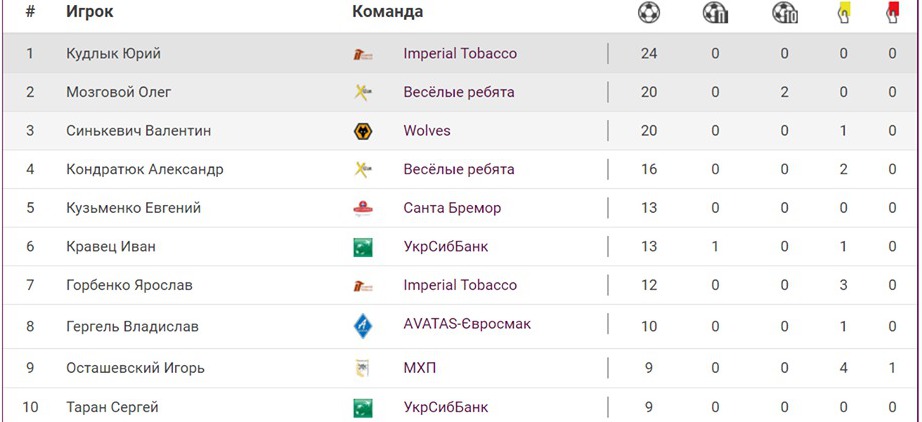Sort by the yellow card icon
Viewport: 922px width, 422px height.
click(x=844, y=13)
